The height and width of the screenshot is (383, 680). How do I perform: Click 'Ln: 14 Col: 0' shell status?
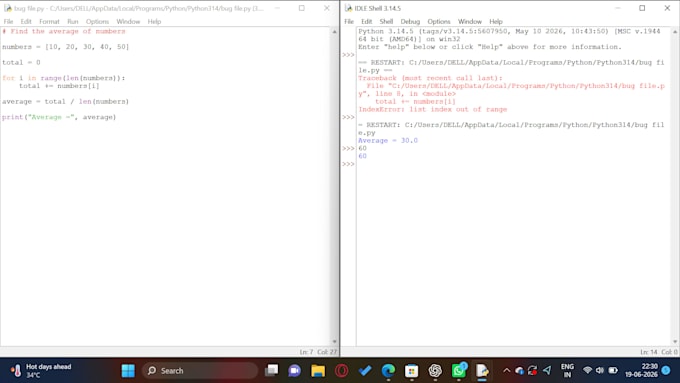pos(659,352)
